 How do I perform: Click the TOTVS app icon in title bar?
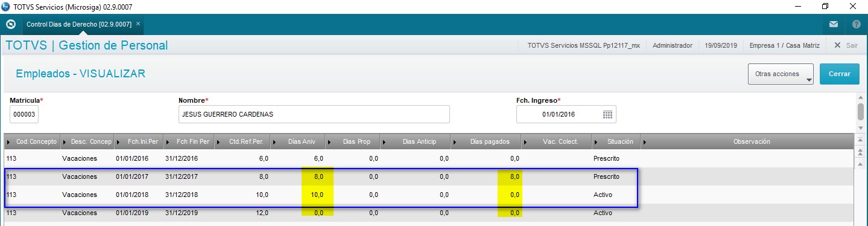(x=6, y=7)
